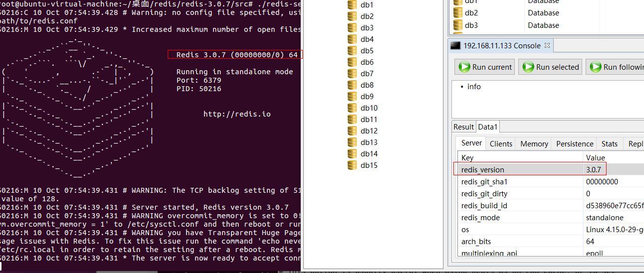Select the db15 database icon in tree
The width and height of the screenshot is (644, 273).
point(352,165)
